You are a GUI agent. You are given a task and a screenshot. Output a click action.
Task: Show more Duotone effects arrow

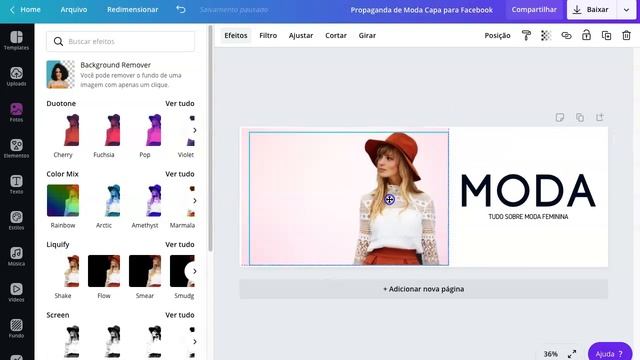pyautogui.click(x=195, y=130)
